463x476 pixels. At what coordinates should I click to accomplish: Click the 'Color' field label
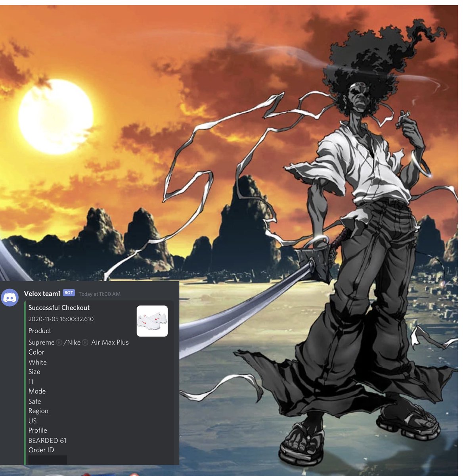36,352
